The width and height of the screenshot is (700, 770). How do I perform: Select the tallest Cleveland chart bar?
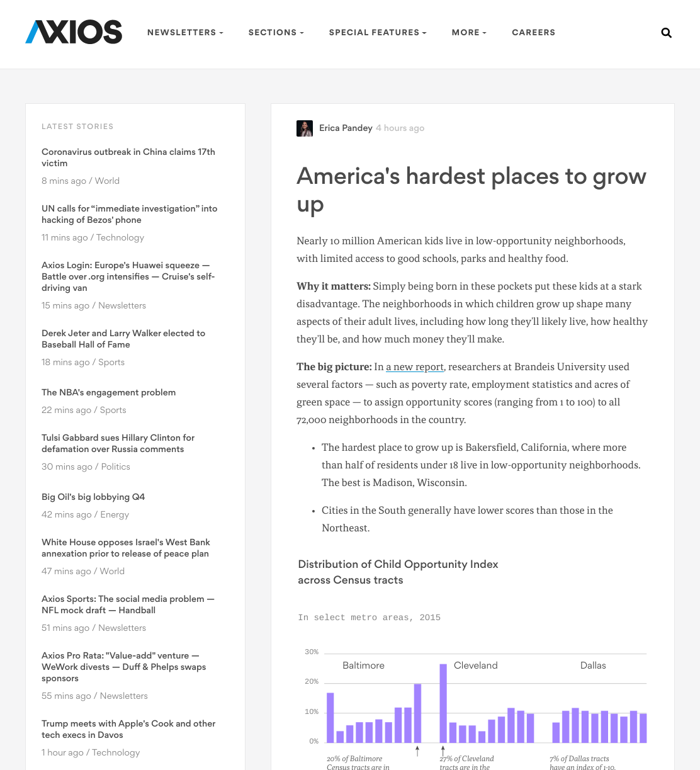pos(443,703)
